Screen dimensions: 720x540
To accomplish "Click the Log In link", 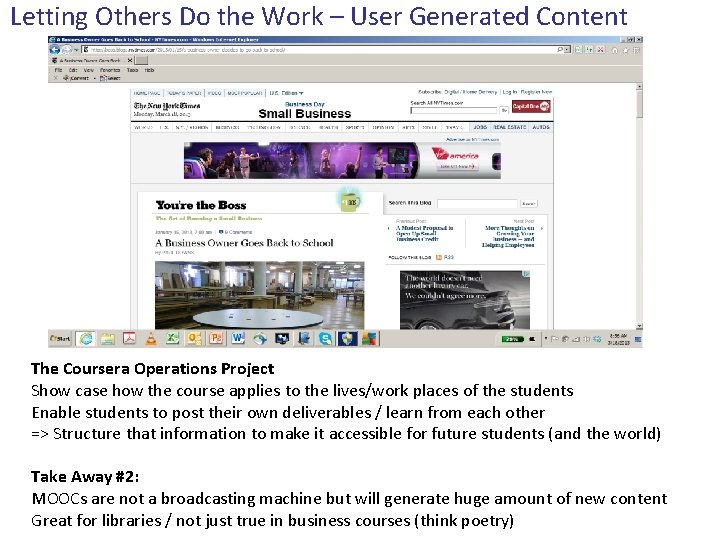I will pyautogui.click(x=509, y=92).
